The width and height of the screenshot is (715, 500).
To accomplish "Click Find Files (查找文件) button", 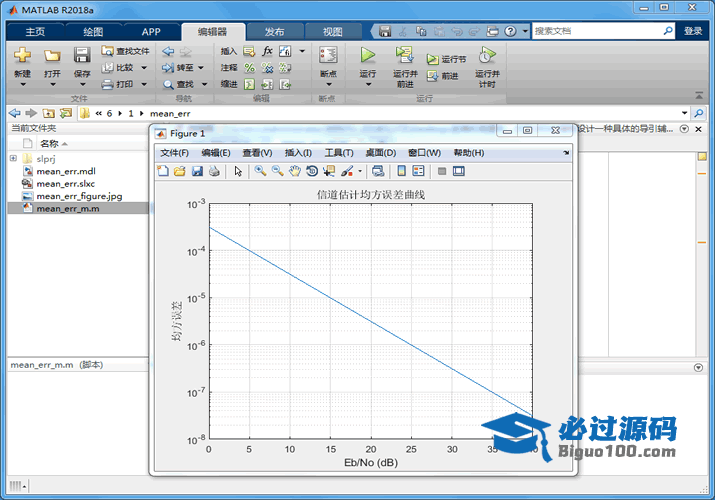I will click(125, 51).
